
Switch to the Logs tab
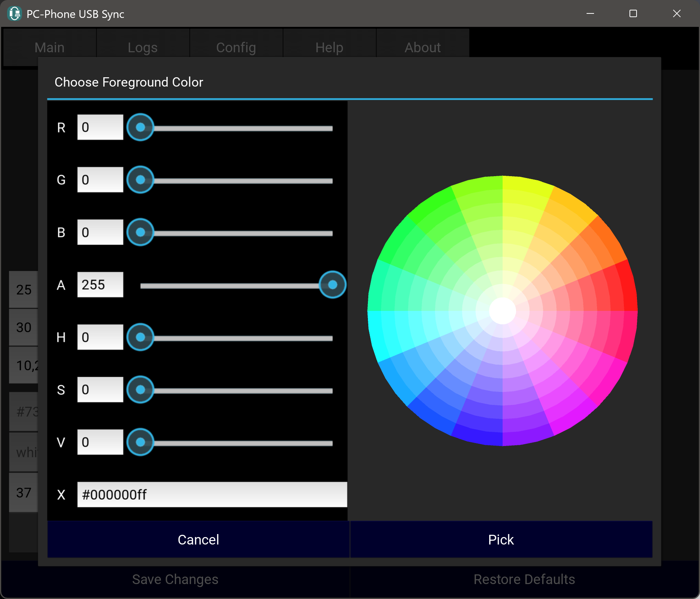(x=143, y=47)
